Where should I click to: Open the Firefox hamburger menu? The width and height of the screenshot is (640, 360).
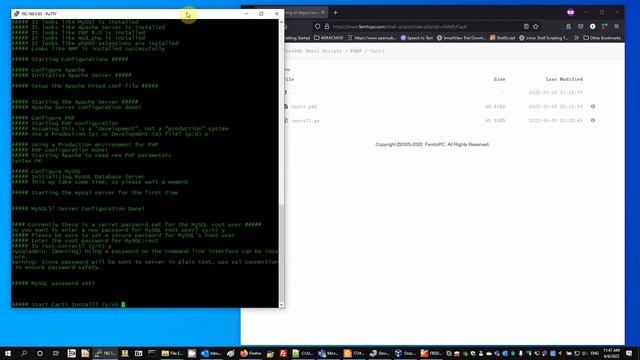(616, 27)
